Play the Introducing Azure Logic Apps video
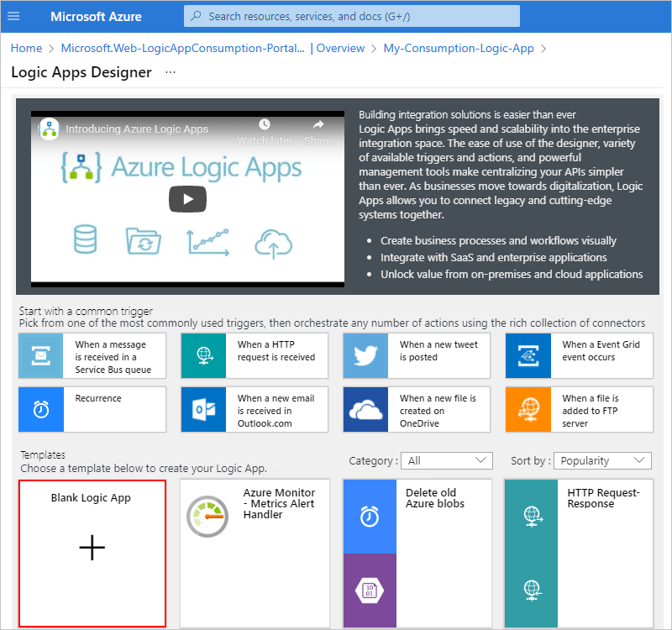 (187, 199)
